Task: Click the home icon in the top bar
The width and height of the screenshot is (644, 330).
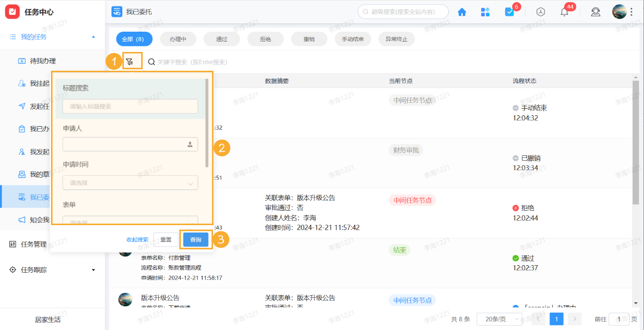Action: click(x=462, y=11)
